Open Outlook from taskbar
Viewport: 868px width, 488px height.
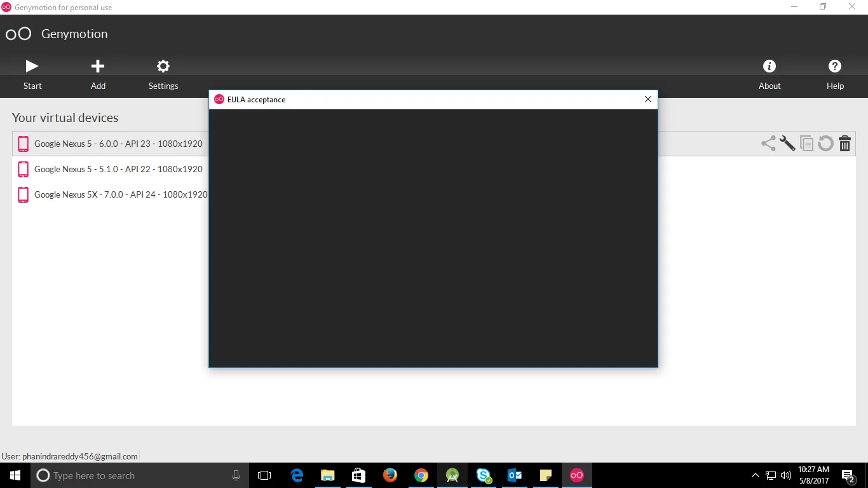click(x=515, y=475)
